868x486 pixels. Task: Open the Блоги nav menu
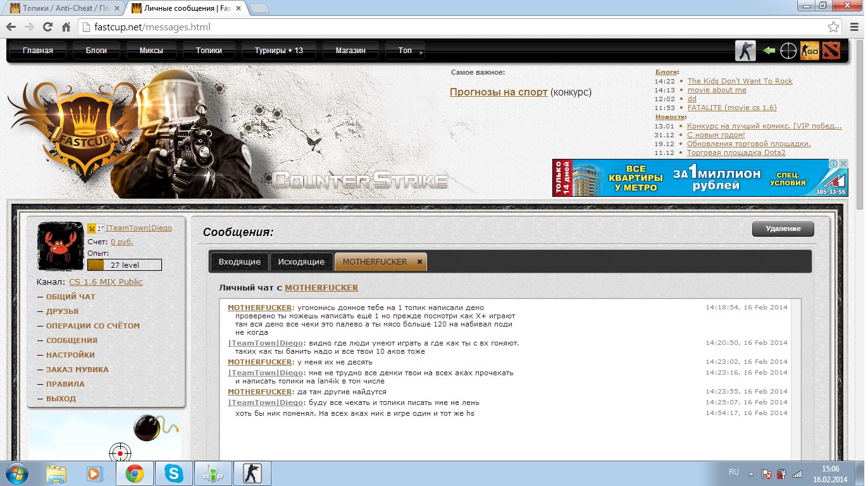96,51
